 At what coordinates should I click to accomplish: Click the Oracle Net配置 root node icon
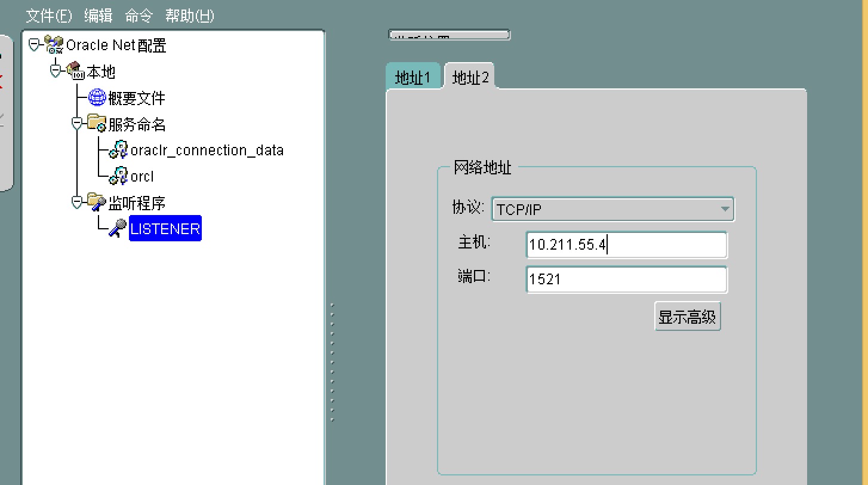(54, 45)
